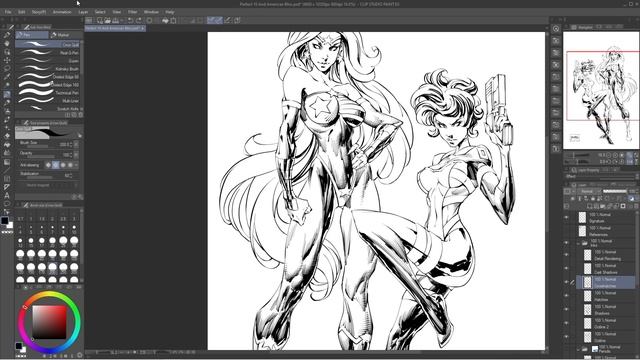Open sub tool detail wrench icon
This screenshot has height=360, width=640.
pos(80,197)
